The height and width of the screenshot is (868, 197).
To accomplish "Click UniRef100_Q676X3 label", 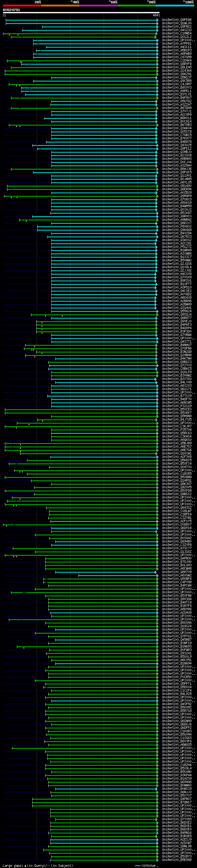I will coord(176,236).
